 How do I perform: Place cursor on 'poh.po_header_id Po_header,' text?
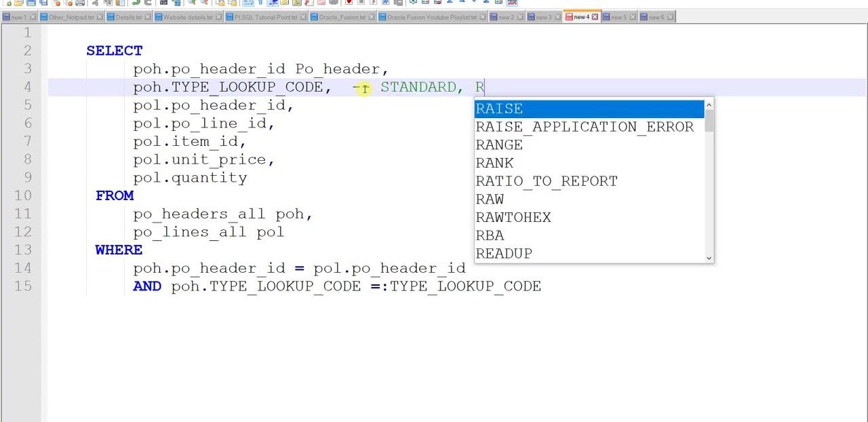pyautogui.click(x=260, y=69)
